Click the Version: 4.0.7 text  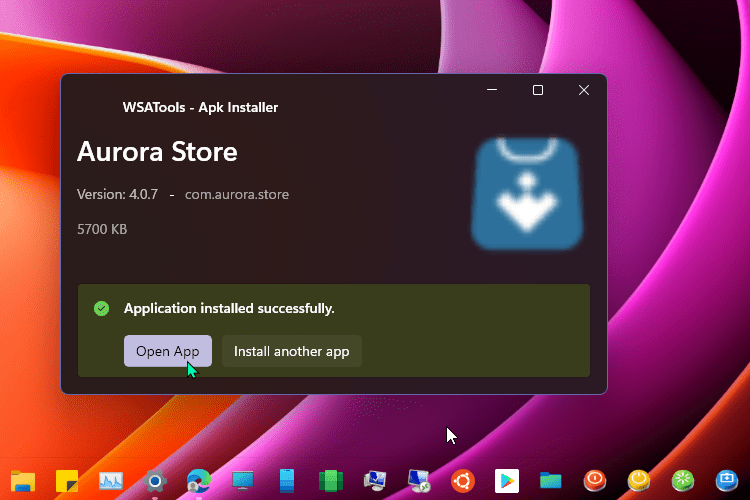[117, 194]
